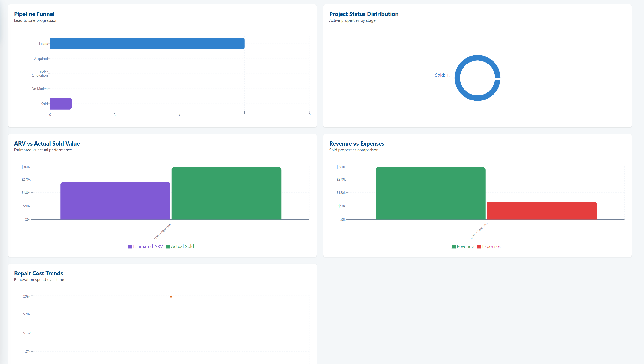Click the Repair Cost Trends heading
644x364 pixels.
[38, 273]
